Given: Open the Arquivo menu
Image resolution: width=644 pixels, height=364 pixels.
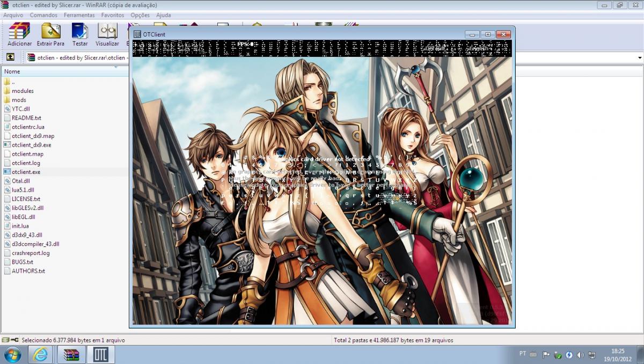Looking at the screenshot, I should pyautogui.click(x=13, y=15).
